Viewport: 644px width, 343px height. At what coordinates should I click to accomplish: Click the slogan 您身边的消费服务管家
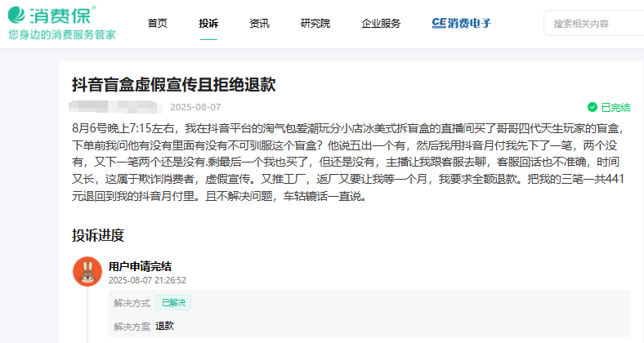(62, 34)
